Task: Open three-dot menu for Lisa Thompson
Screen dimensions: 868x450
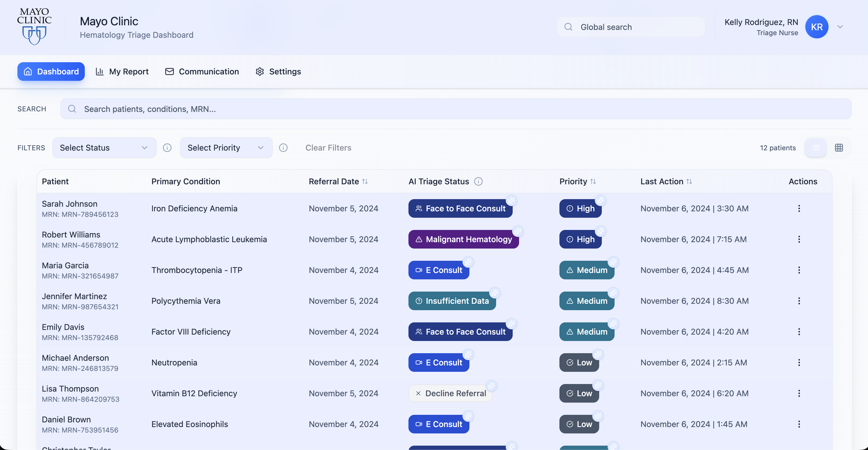Action: [799, 393]
